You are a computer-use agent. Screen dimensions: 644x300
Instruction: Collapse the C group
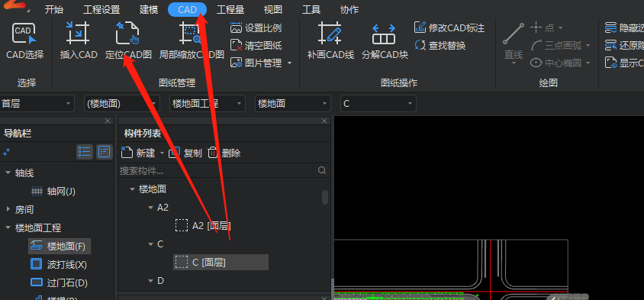pos(151,244)
